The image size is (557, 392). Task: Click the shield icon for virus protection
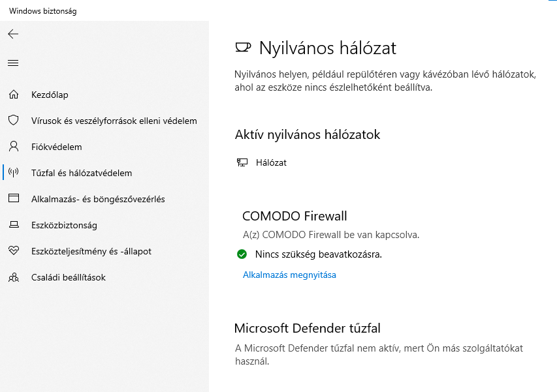click(14, 120)
